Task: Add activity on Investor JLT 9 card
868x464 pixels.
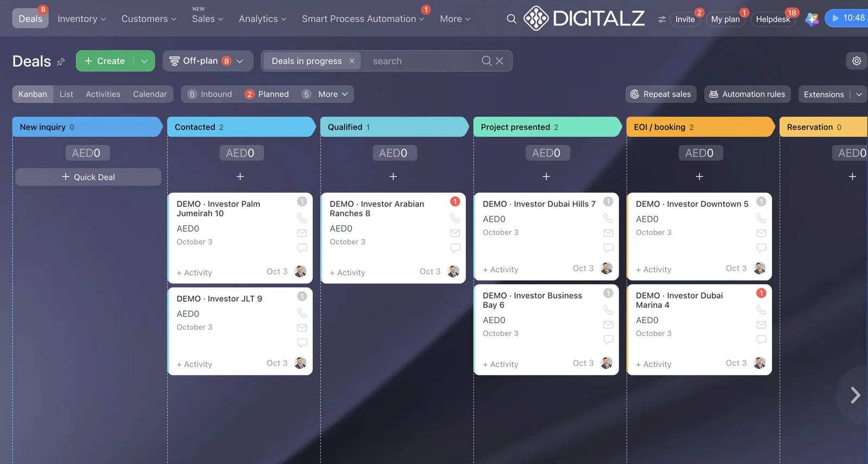Action: (x=194, y=364)
